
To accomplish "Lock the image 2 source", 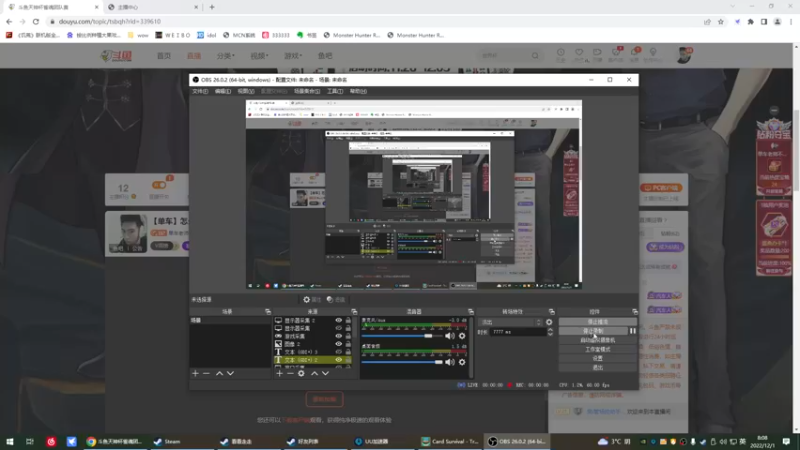I will point(348,344).
